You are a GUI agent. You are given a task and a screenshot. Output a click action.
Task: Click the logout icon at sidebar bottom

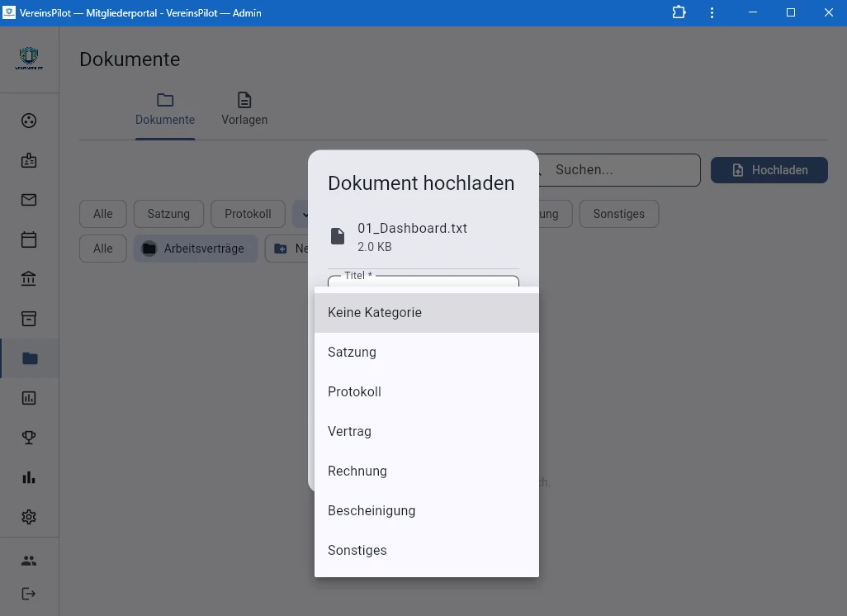(x=29, y=594)
